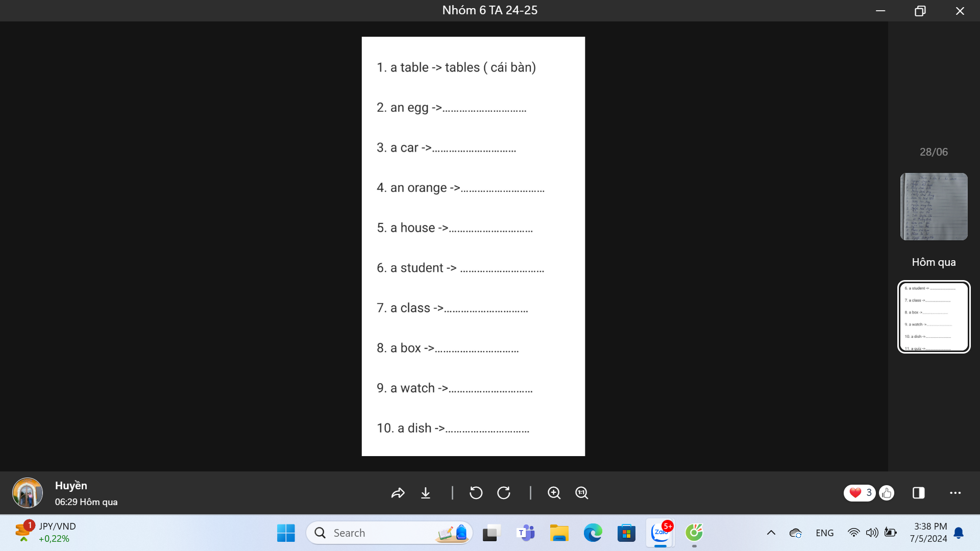Expand the yesterday message thumbnail
This screenshot has width=980, height=551.
click(x=934, y=317)
